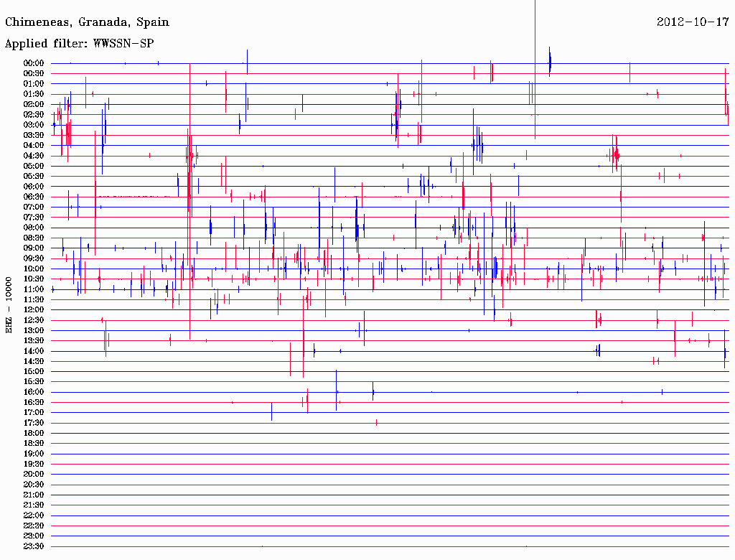This screenshot has width=735, height=560.
Task: Click the 21:30 time label
Action: tap(34, 505)
